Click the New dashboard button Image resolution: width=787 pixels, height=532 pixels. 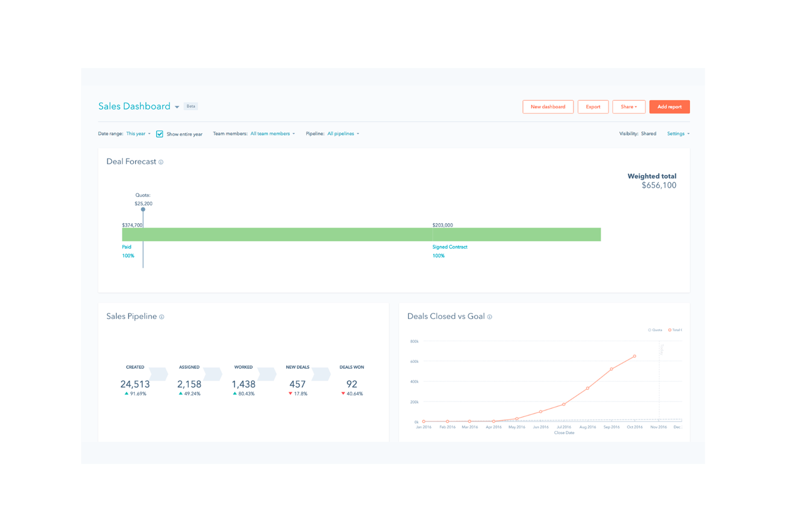(548, 107)
